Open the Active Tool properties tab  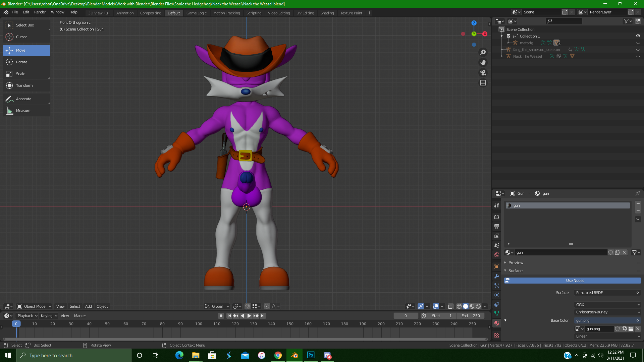click(497, 205)
